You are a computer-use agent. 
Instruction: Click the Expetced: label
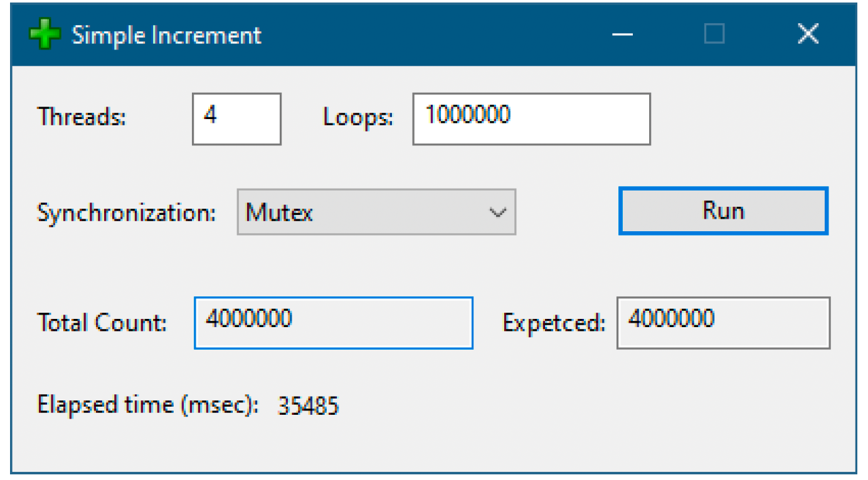click(x=554, y=323)
